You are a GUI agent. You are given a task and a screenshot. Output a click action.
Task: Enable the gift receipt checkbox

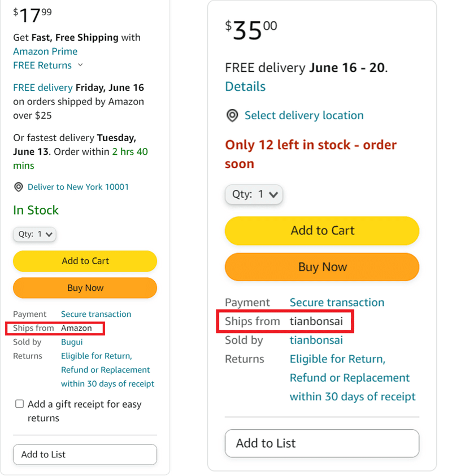(19, 404)
